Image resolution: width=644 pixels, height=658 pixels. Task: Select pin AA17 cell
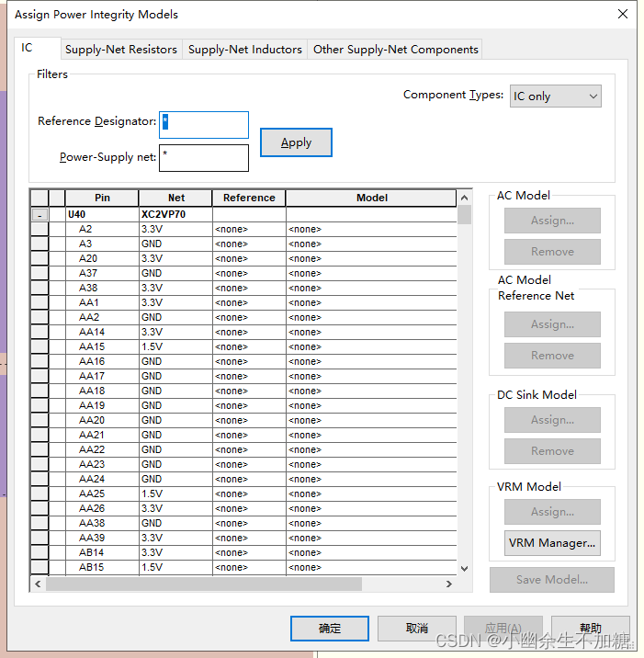coord(102,376)
